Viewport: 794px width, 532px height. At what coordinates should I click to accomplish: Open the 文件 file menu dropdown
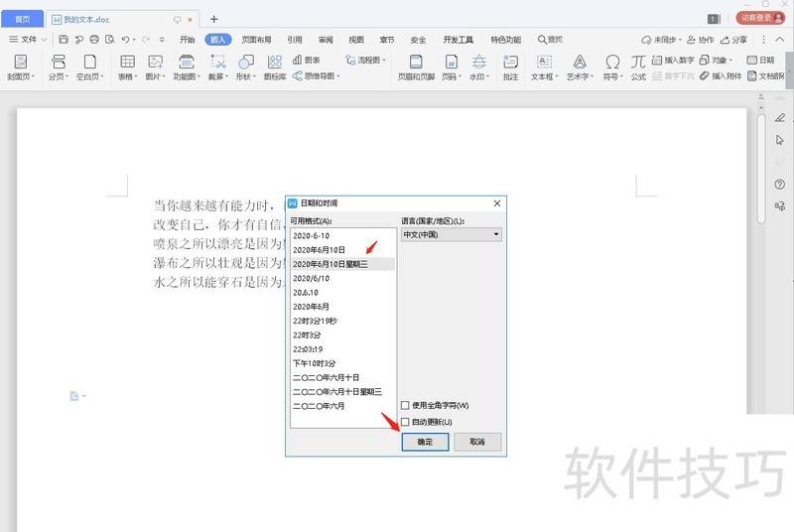[28, 40]
